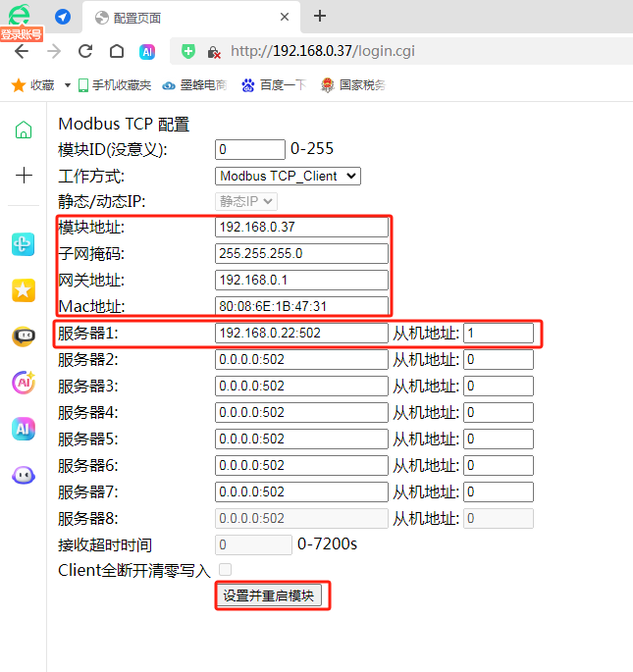
Task: Click the green shield security icon
Action: point(187,51)
